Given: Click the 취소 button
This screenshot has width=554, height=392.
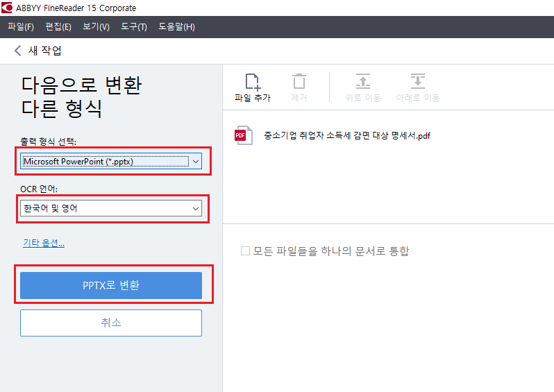Looking at the screenshot, I should pyautogui.click(x=111, y=323).
